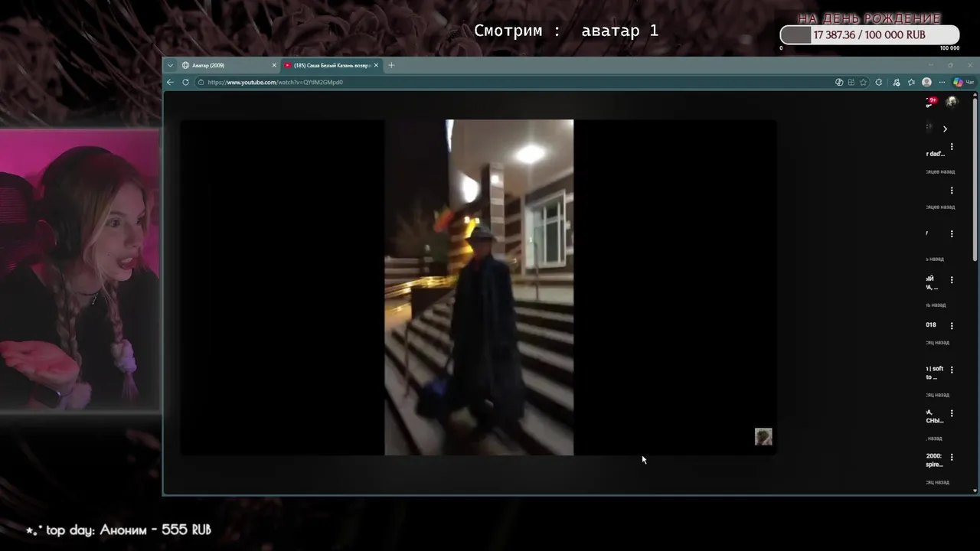Click the channel watermark on the video
980x551 pixels.
point(763,437)
